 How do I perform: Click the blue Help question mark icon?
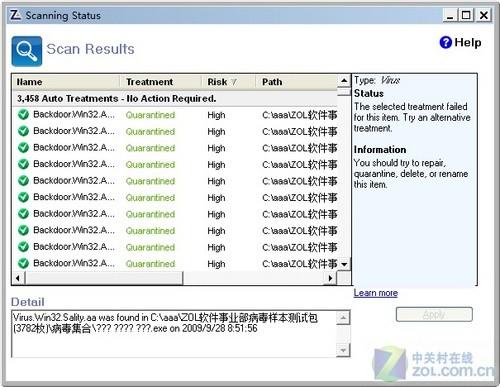click(446, 42)
